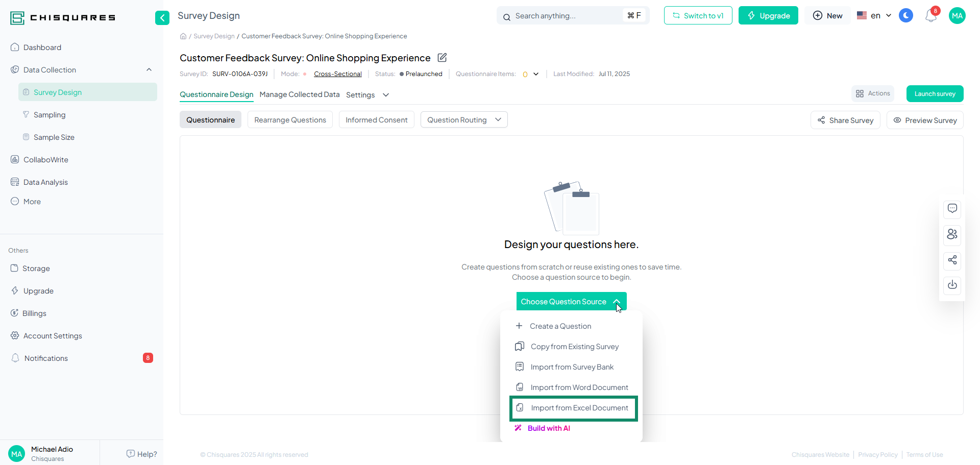
Task: Click the download icon in right panel
Action: [x=952, y=285]
